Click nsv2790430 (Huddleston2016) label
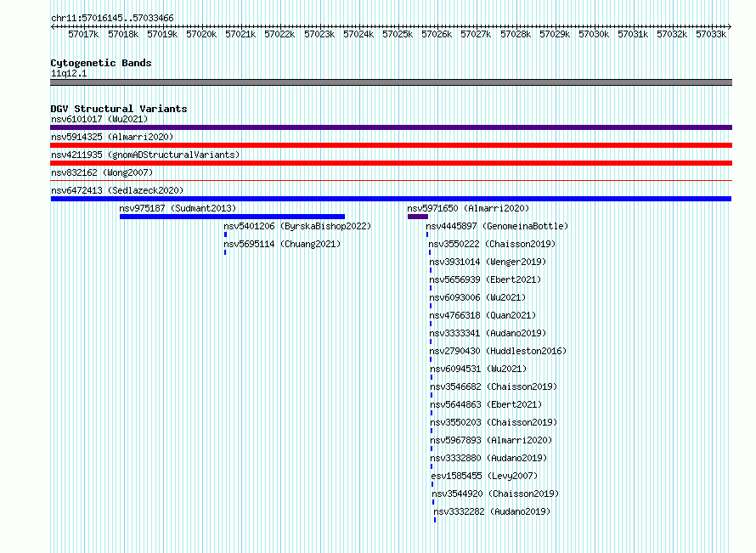The width and height of the screenshot is (756, 553). point(498,351)
